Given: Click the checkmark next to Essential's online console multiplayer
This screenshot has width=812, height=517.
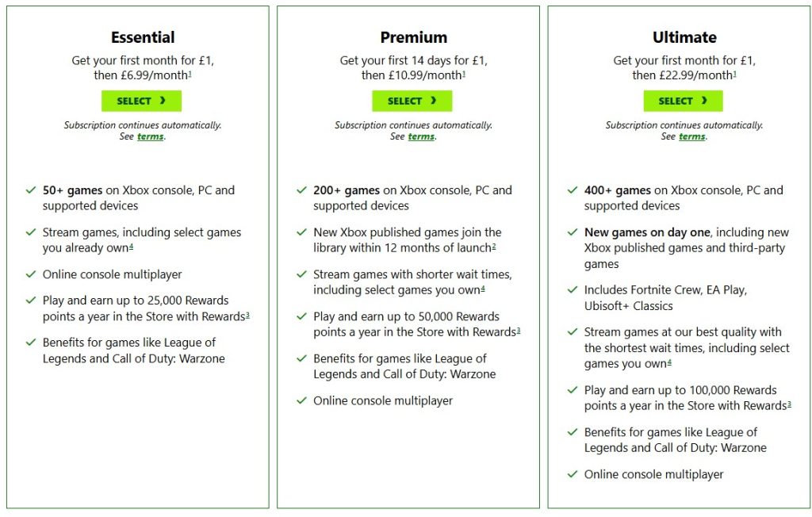Looking at the screenshot, I should 31,274.
